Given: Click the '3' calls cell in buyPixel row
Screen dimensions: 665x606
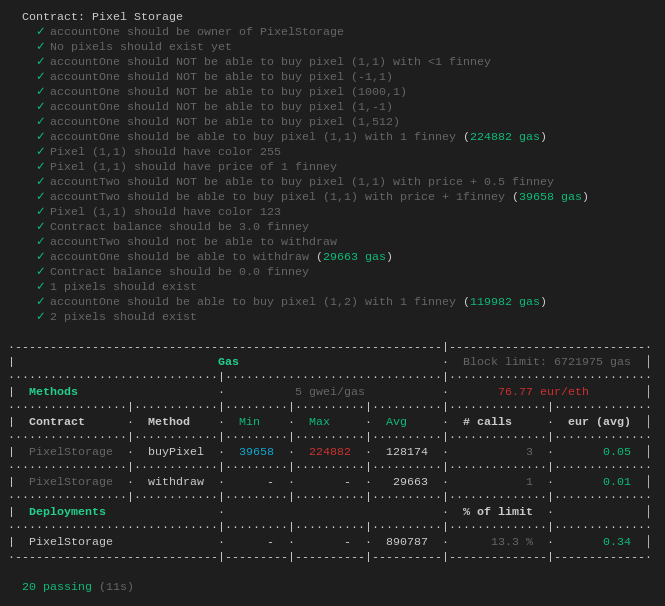Looking at the screenshot, I should pos(529,452).
